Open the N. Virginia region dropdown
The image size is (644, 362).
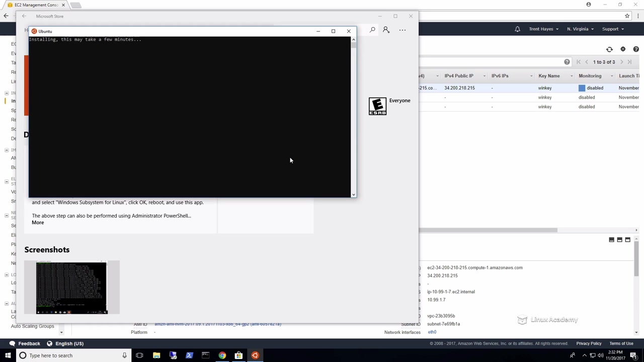[x=580, y=29]
